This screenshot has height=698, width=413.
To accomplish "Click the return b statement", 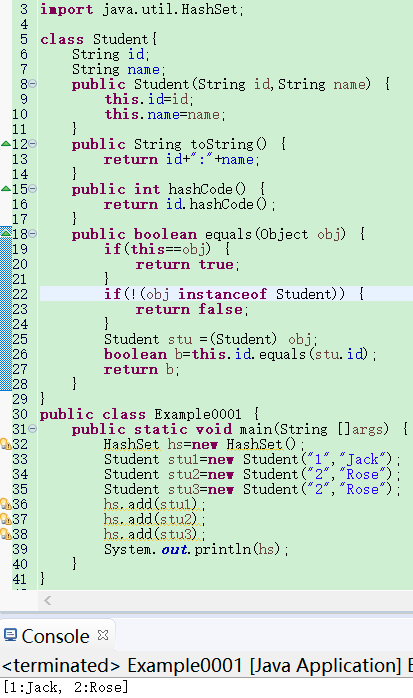I will point(142,369).
